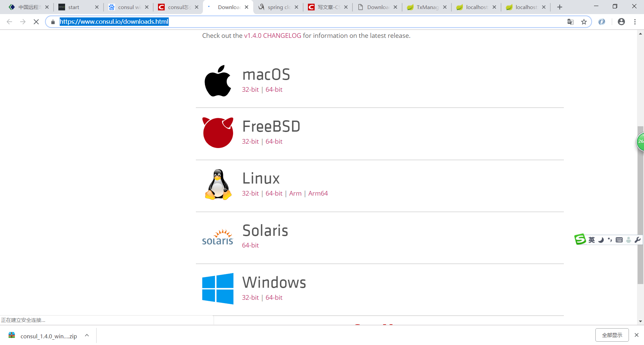
Task: Expand consul_1.4.0_win zip download options
Action: coord(87,335)
